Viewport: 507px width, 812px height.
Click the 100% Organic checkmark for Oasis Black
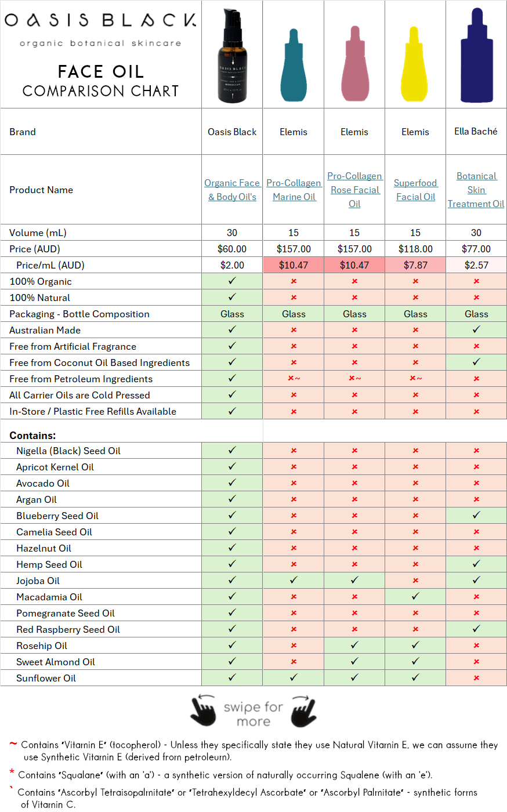point(232,281)
